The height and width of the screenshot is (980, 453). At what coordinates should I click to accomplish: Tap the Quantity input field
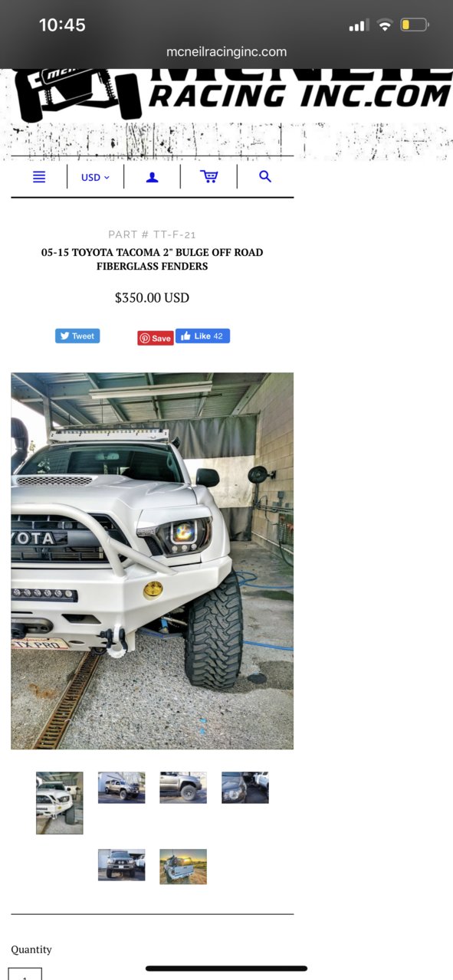(x=26, y=974)
